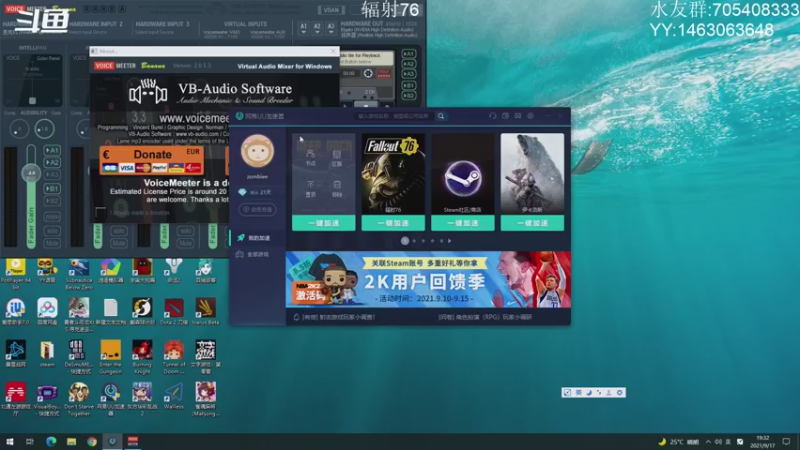Open the Subnautica Below Zero desktop shortcut
This screenshot has height=450, width=800.
coord(79,273)
